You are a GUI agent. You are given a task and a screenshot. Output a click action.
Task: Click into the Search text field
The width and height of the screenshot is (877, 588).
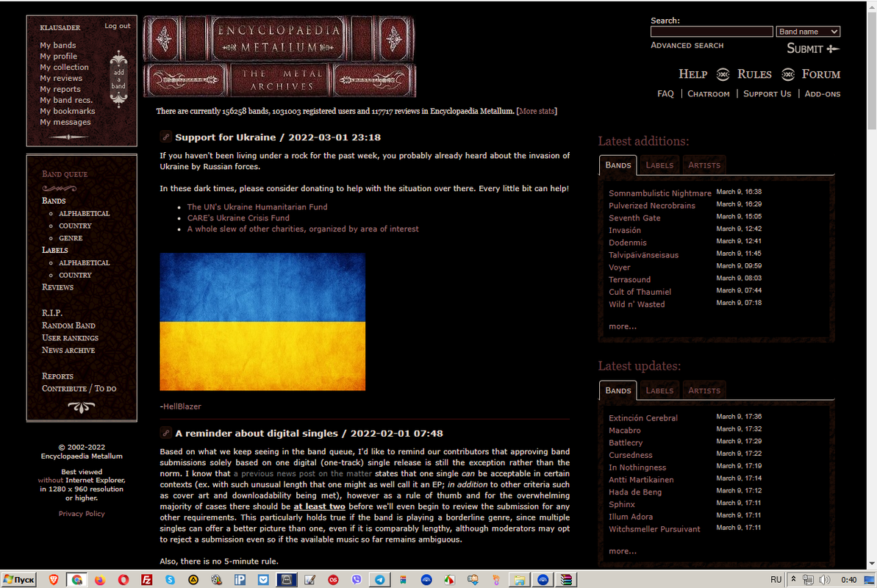(x=712, y=32)
